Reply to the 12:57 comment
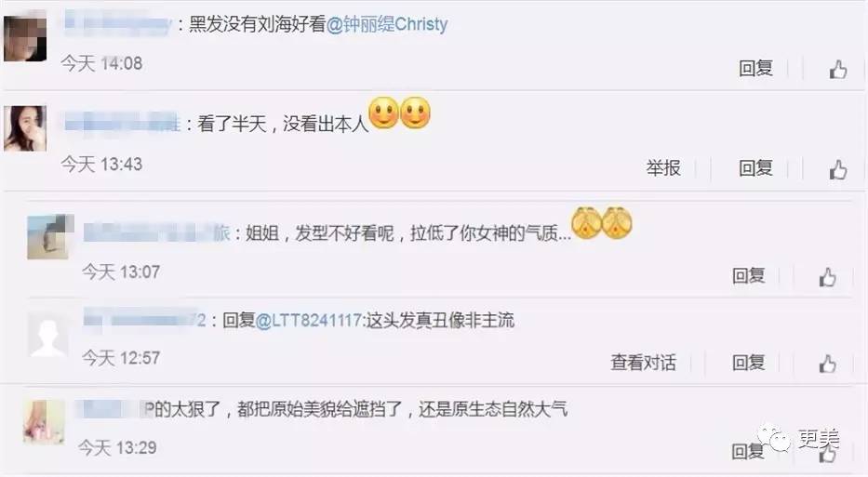Viewport: 868px width, 477px height. point(748,363)
